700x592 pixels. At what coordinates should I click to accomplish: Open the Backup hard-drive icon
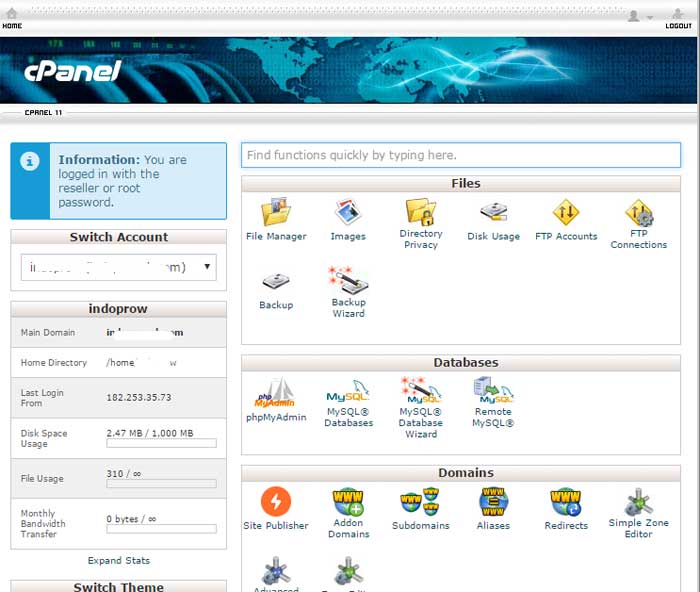(x=276, y=281)
